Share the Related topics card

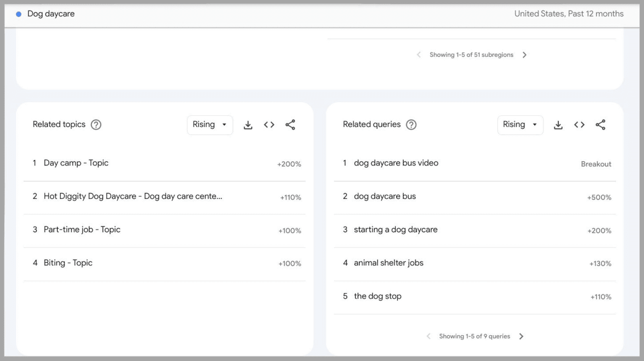click(x=290, y=125)
